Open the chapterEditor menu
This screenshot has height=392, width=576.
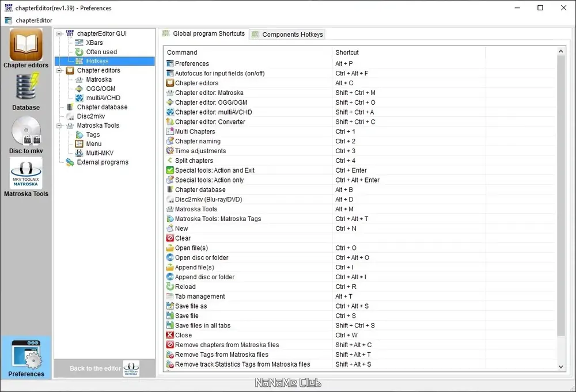(x=34, y=21)
